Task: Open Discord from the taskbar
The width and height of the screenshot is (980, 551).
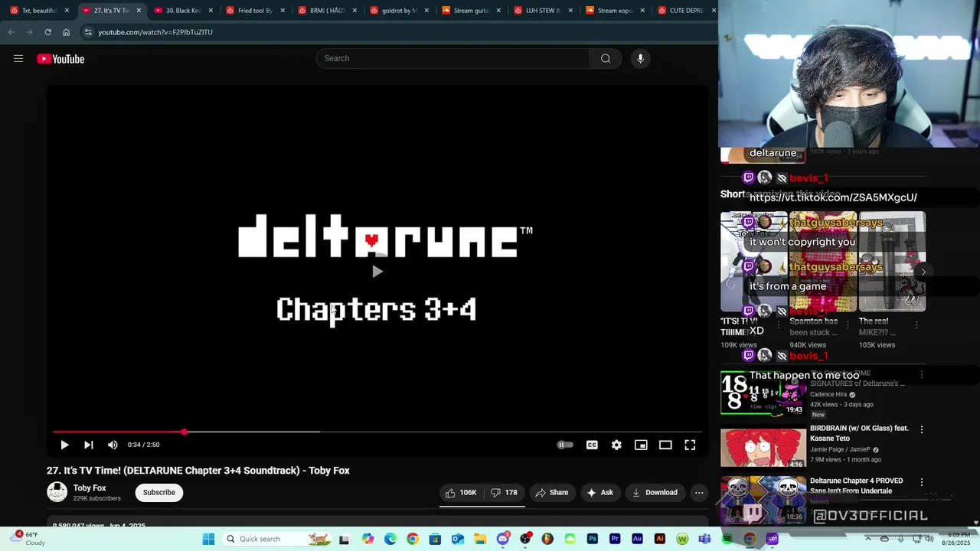Action: (503, 539)
